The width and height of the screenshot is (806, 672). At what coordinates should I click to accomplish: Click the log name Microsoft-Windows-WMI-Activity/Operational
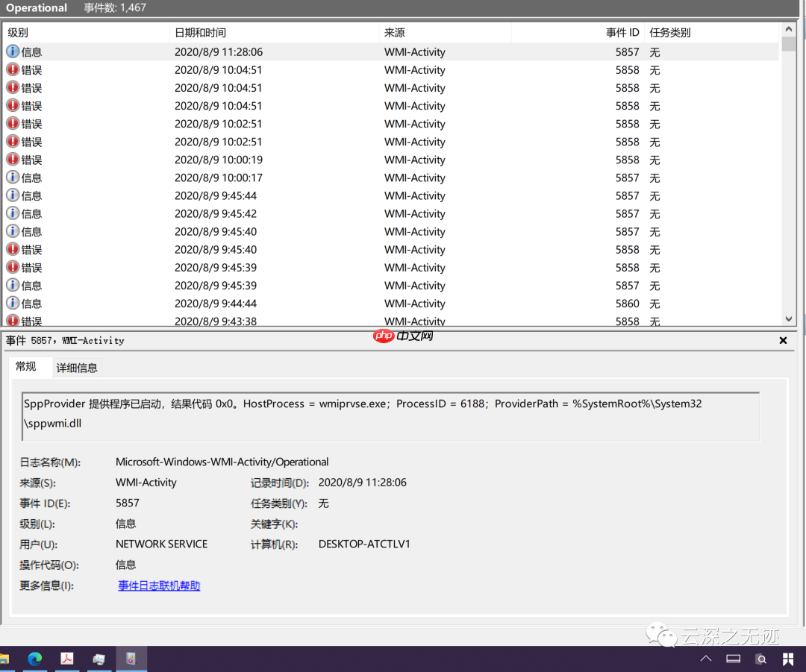(x=222, y=462)
